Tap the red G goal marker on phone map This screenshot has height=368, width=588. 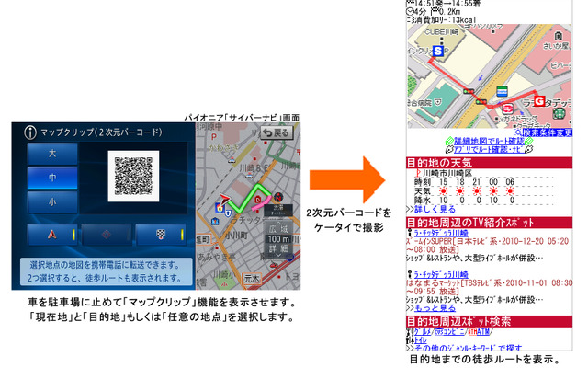point(539,101)
